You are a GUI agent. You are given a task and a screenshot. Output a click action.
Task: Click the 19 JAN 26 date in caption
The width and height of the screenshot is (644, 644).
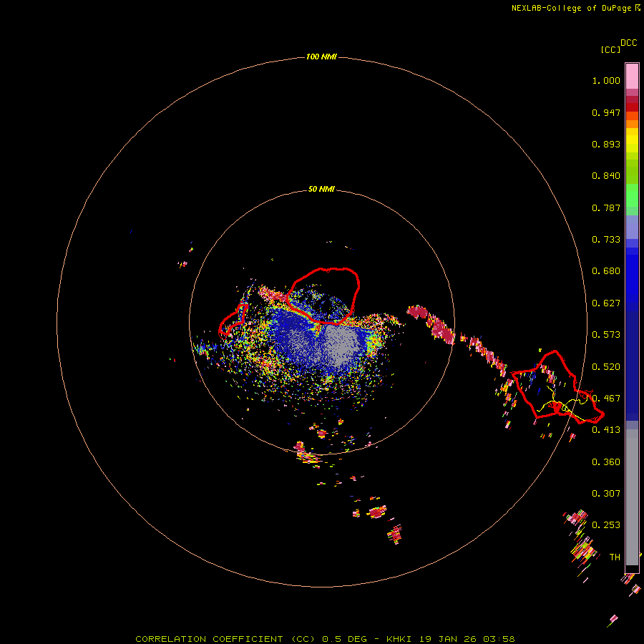447,639
